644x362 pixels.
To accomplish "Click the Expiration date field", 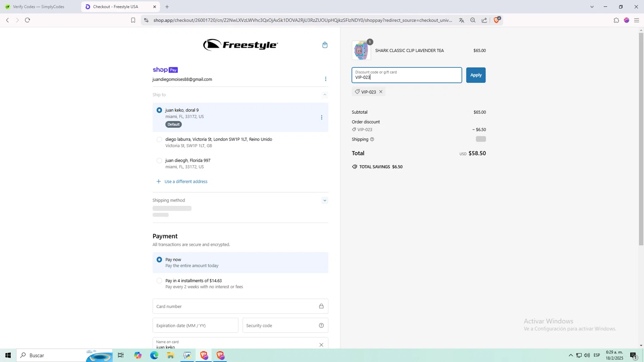I will [x=195, y=326].
